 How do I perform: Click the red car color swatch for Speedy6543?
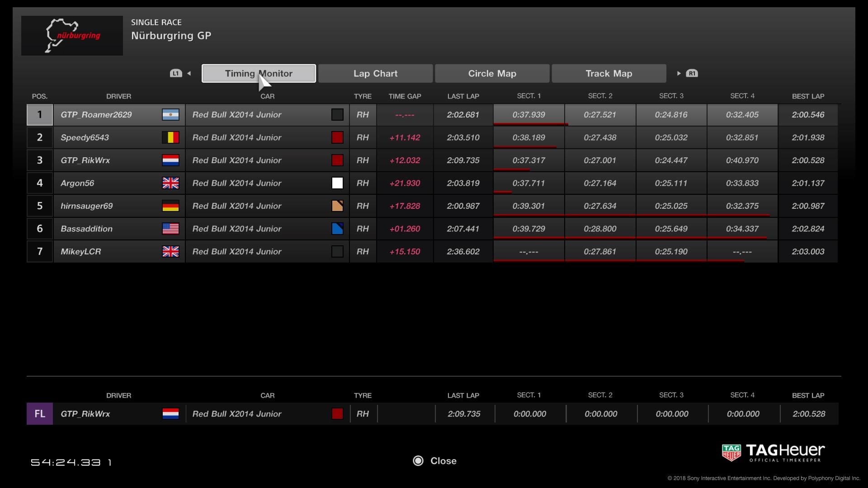[337, 137]
